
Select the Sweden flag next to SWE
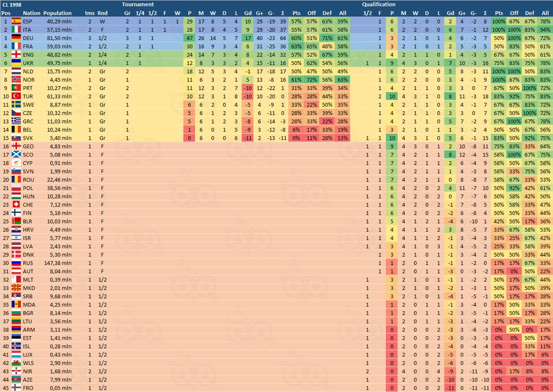16,105
